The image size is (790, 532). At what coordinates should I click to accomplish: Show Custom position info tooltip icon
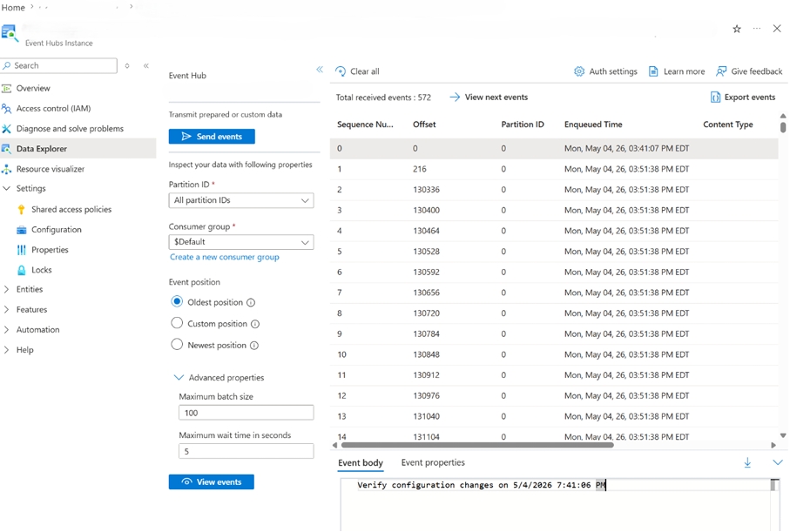point(255,324)
